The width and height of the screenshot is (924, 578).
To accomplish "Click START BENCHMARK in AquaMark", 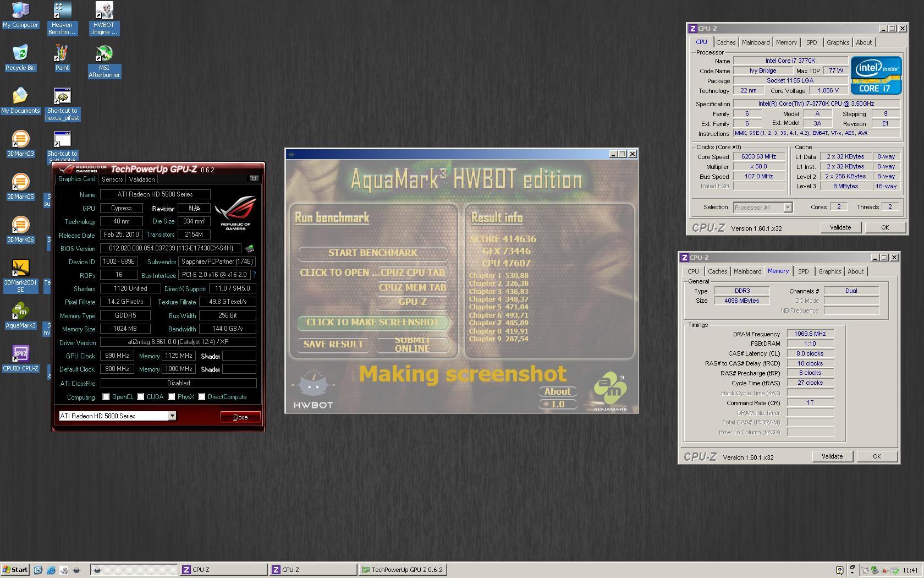I will tap(372, 253).
